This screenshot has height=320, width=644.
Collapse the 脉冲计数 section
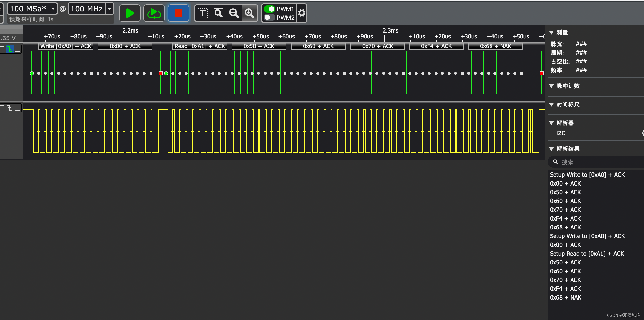pyautogui.click(x=551, y=86)
